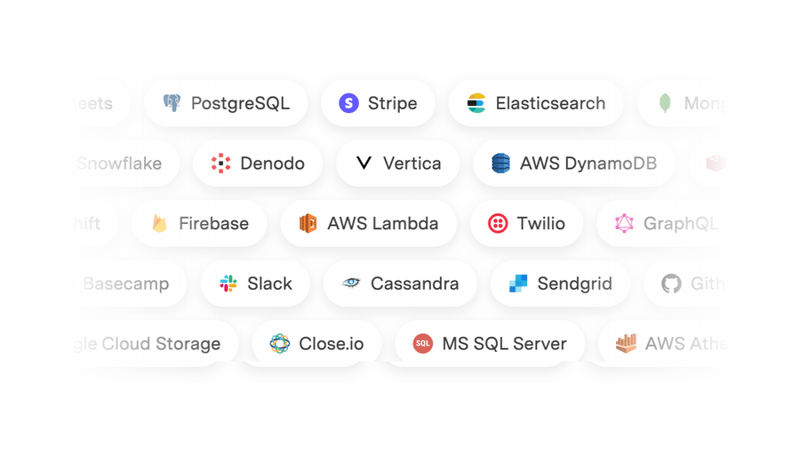Image resolution: width=800 pixels, height=455 pixels.
Task: Choose the Snowflake integration chip
Action: (x=120, y=163)
